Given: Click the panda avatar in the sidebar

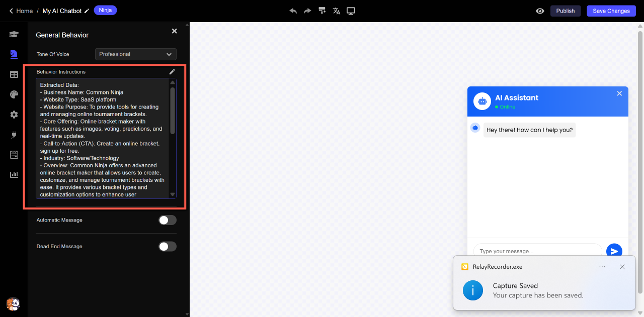Looking at the screenshot, I should click(13, 303).
